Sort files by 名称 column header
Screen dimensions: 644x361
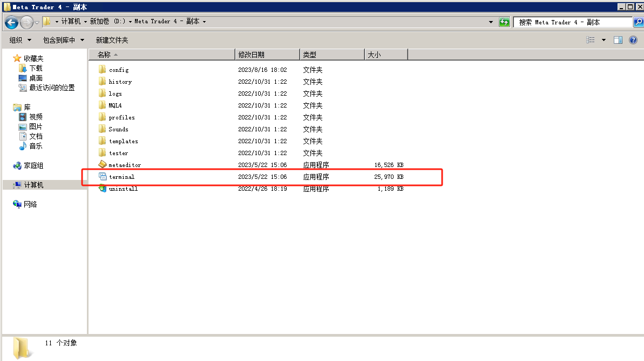pos(161,55)
